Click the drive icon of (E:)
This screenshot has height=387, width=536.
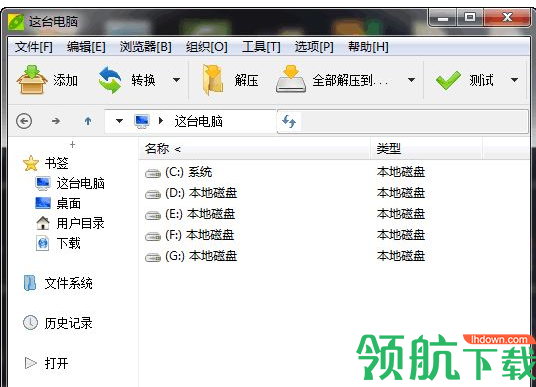[x=152, y=215]
